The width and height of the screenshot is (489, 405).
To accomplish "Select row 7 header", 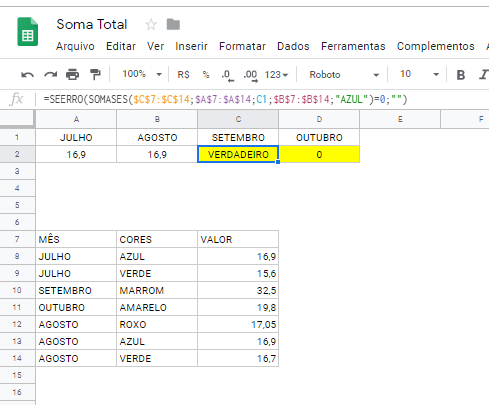I will pos(17,239).
